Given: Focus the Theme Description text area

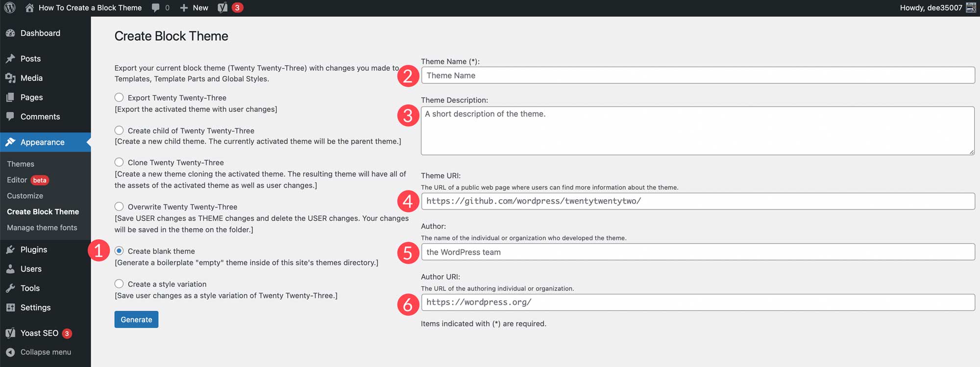Looking at the screenshot, I should pos(698,131).
